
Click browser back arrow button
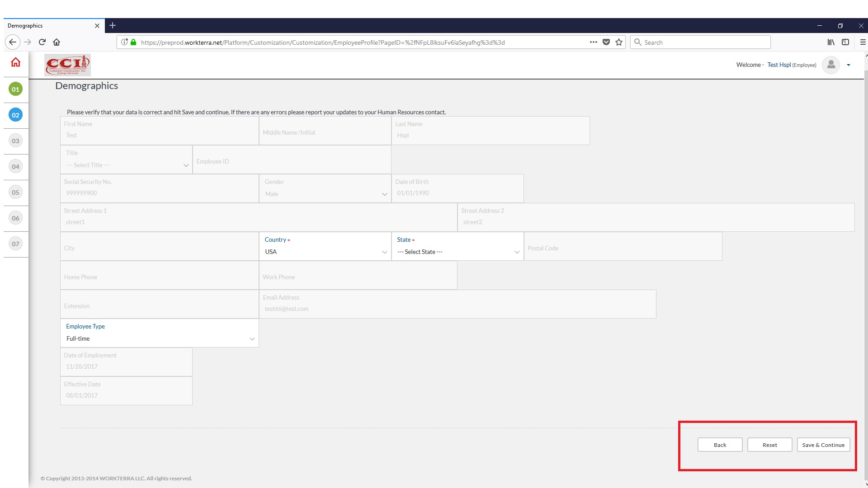coord(13,42)
